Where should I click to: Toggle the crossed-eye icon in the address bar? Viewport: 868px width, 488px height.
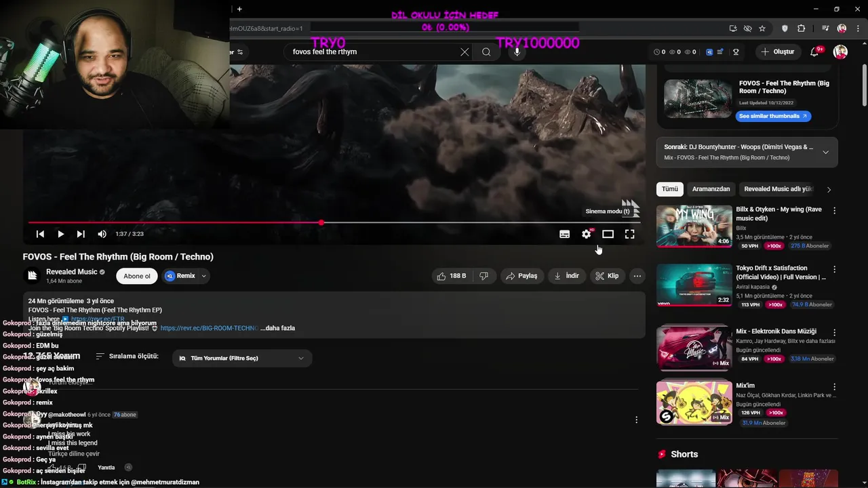pos(747,28)
